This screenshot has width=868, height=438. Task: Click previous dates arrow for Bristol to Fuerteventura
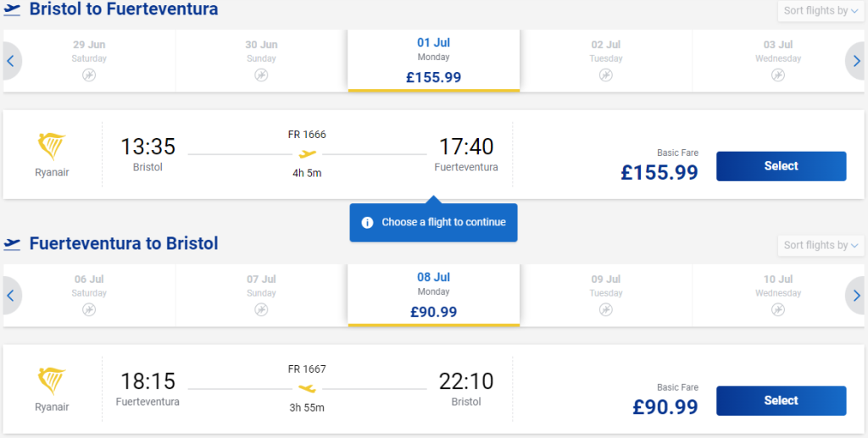pos(11,61)
